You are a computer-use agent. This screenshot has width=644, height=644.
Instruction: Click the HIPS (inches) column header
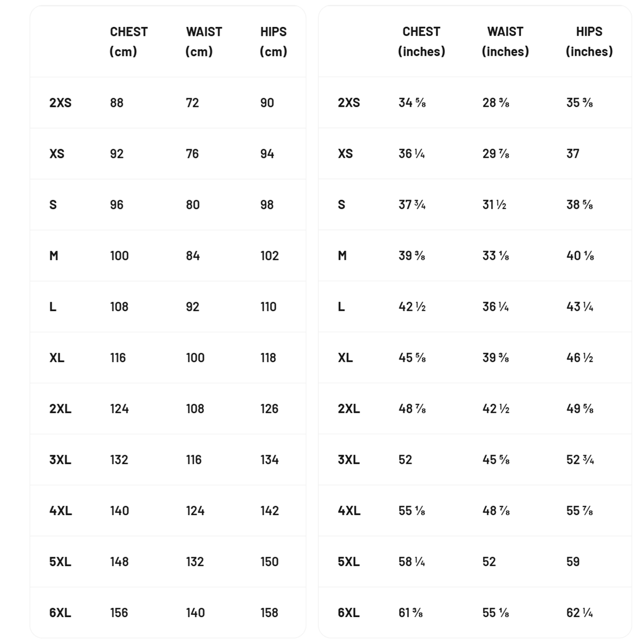coord(589,41)
